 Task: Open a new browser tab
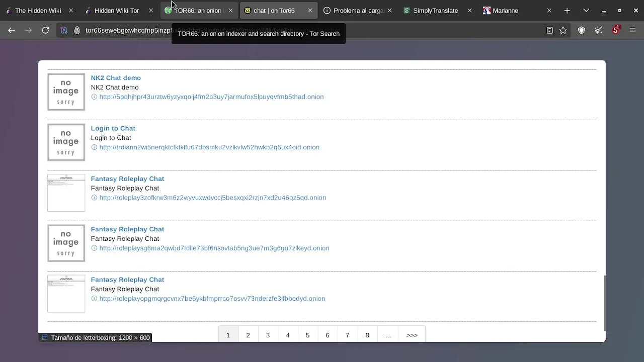pyautogui.click(x=567, y=11)
